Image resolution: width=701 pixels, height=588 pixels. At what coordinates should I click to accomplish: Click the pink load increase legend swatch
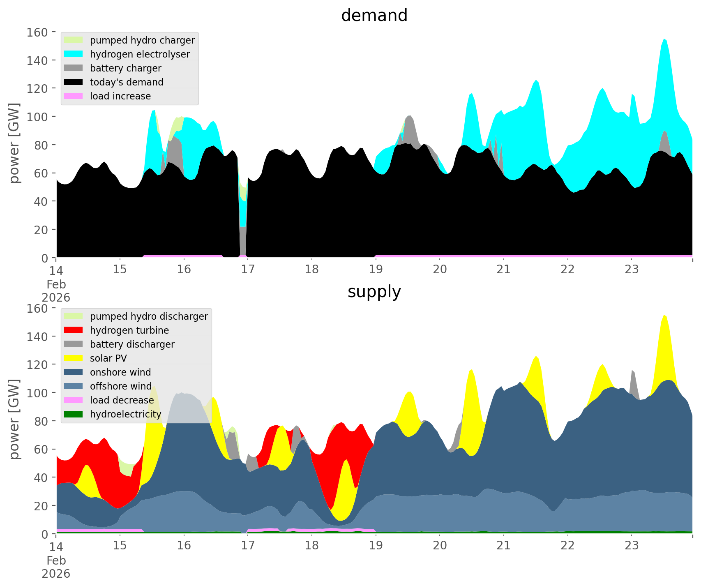[x=74, y=96]
